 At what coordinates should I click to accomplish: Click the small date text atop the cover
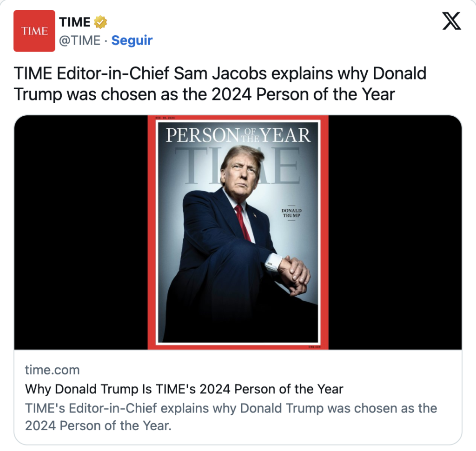(165, 118)
